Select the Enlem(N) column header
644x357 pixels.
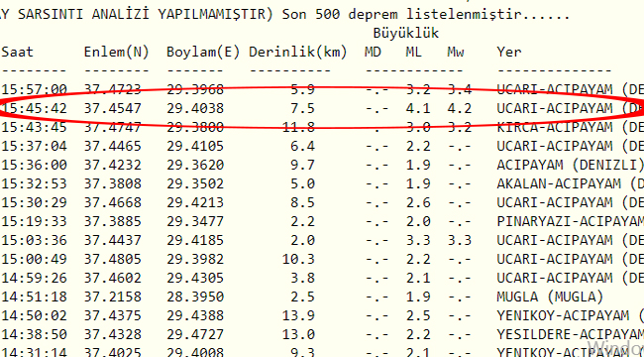[117, 53]
